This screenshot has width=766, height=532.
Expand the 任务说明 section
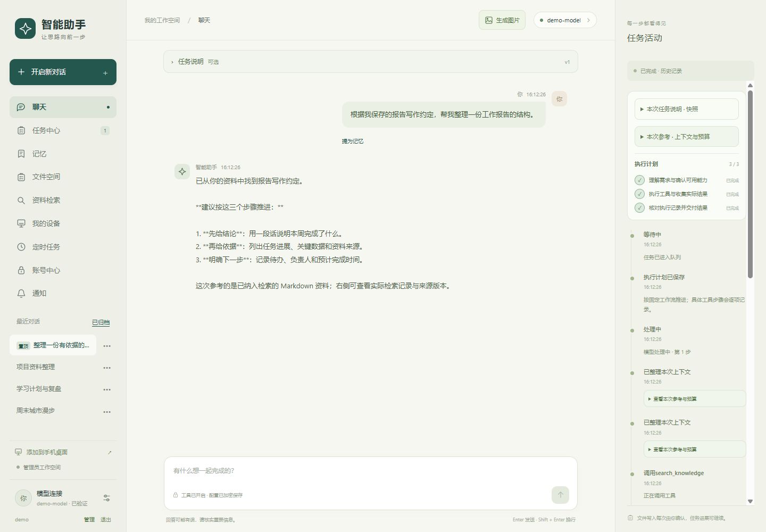click(371, 62)
